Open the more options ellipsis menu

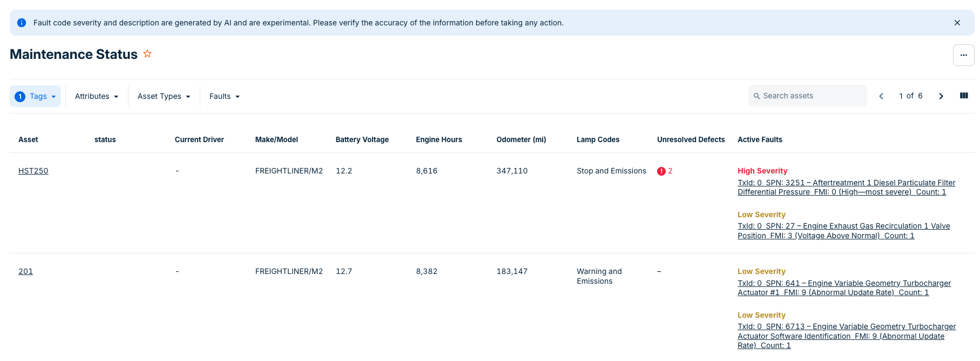pyautogui.click(x=963, y=55)
